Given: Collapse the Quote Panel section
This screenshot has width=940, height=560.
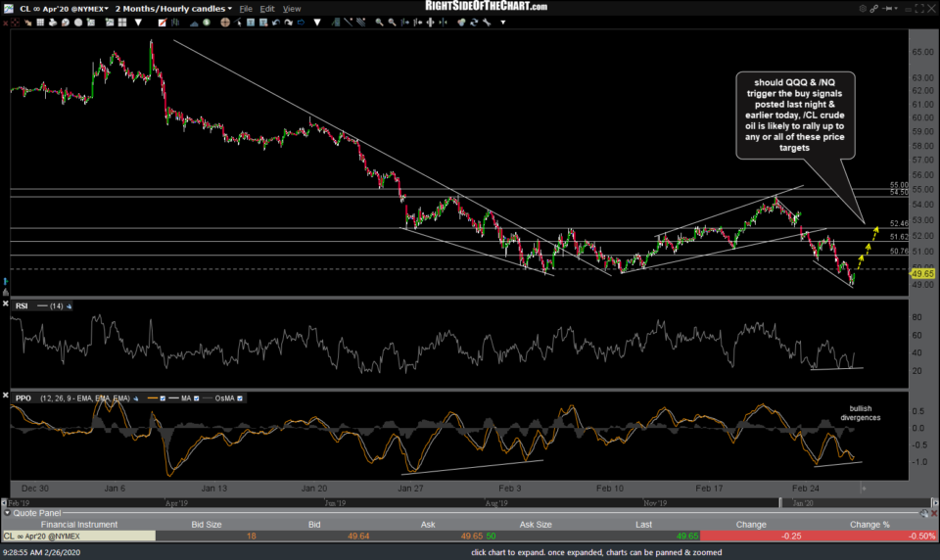Looking at the screenshot, I should tap(9, 512).
